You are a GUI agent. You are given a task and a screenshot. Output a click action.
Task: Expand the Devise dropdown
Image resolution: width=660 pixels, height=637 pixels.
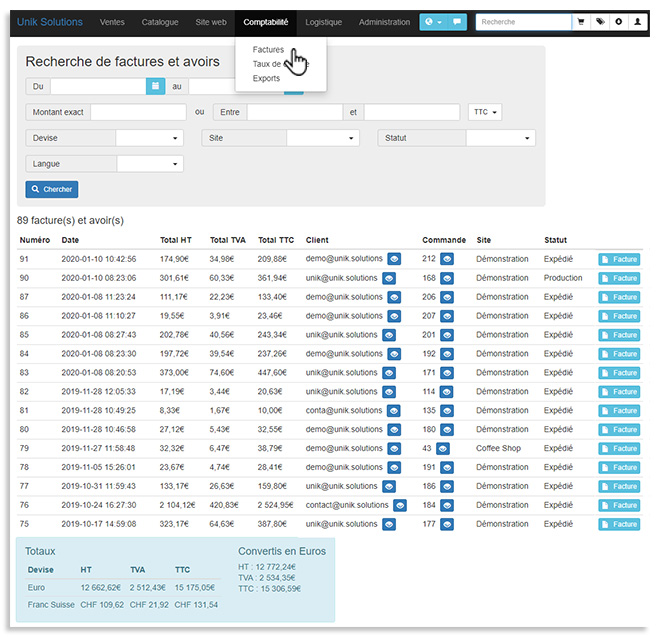tap(150, 138)
